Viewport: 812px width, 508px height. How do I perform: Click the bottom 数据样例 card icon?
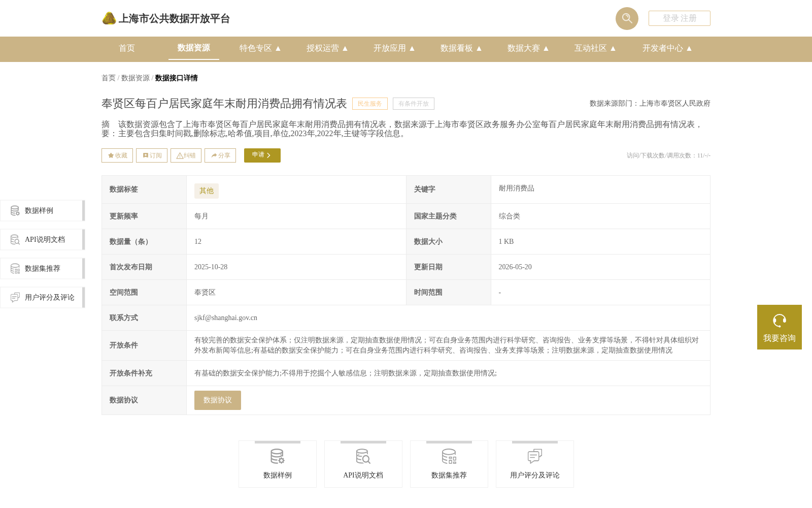278,457
